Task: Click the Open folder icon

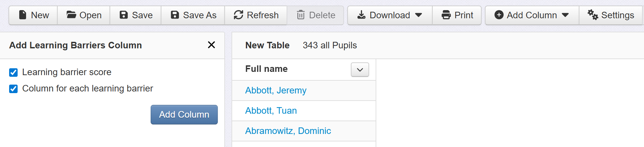Action: (x=71, y=15)
